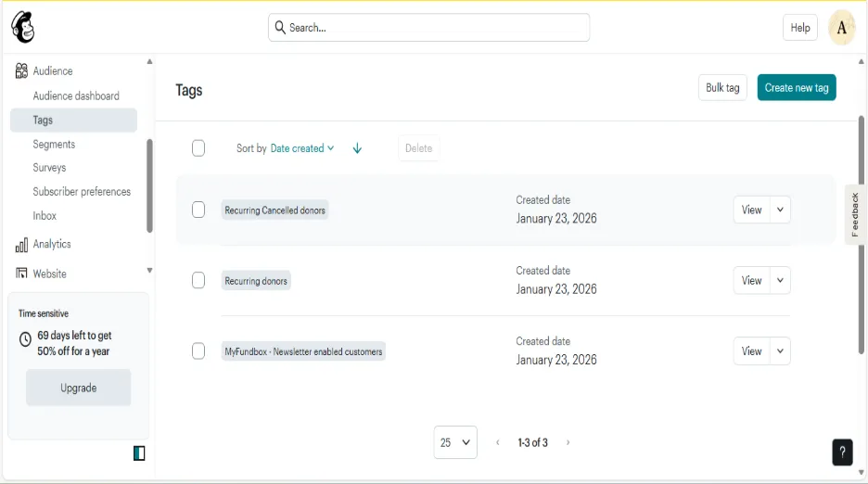Collapse sidebar using panel toggle icon
868x484 pixels.
pos(139,453)
